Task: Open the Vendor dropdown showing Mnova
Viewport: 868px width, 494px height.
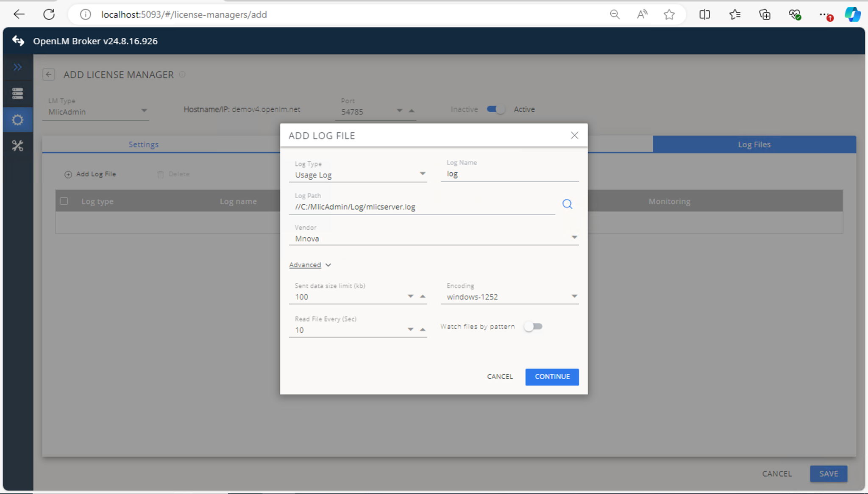Action: (434, 238)
